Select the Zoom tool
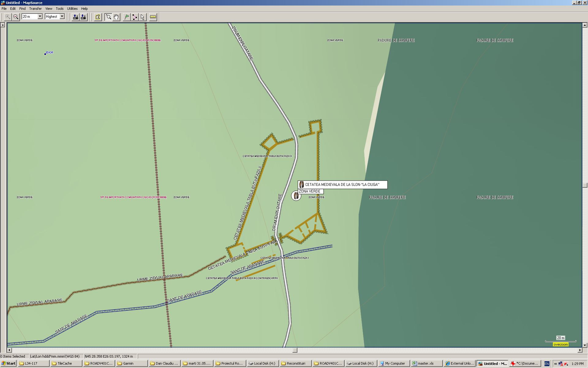The height and width of the screenshot is (368, 588). [x=108, y=17]
